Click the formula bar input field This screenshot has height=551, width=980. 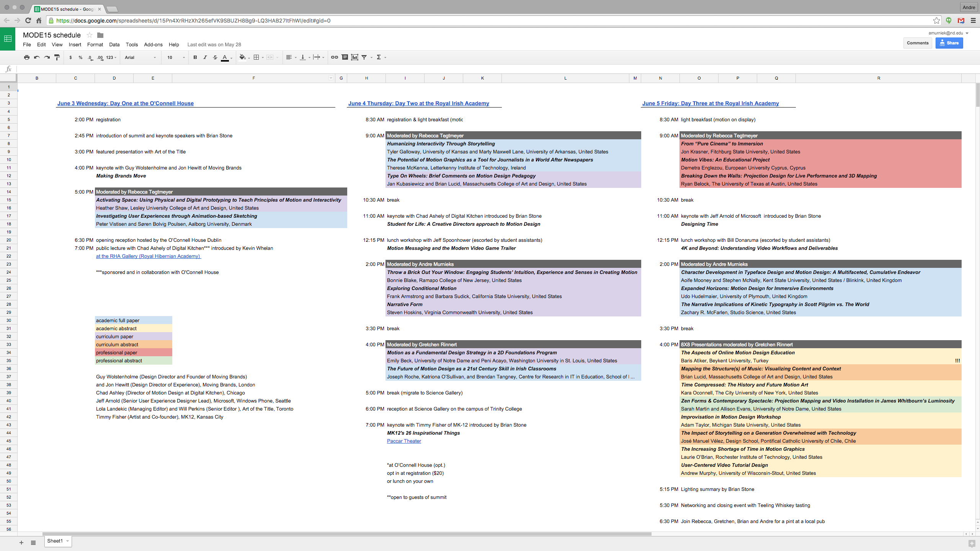point(459,69)
